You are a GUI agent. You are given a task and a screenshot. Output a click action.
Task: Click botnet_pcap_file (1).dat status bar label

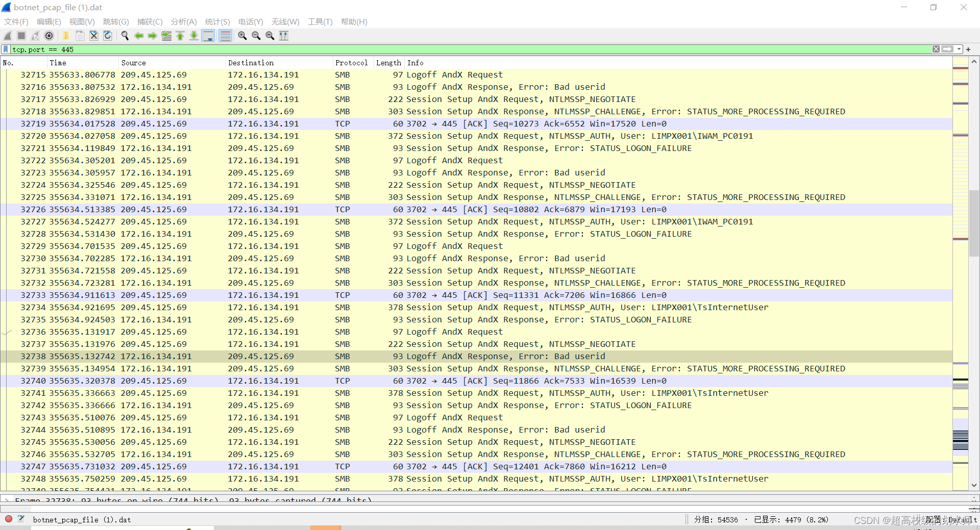[82, 520]
